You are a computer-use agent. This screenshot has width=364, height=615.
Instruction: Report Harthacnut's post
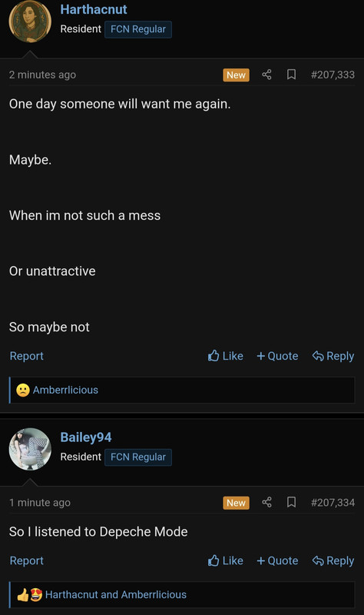click(26, 356)
